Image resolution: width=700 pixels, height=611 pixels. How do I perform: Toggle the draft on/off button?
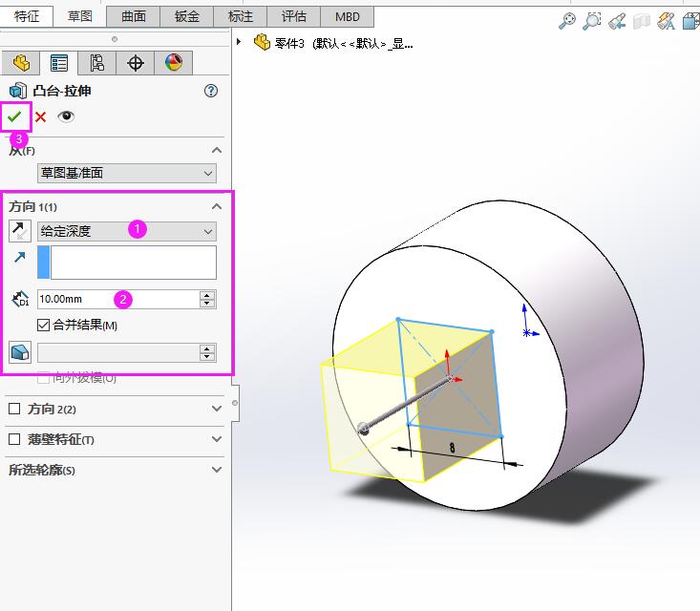click(20, 352)
